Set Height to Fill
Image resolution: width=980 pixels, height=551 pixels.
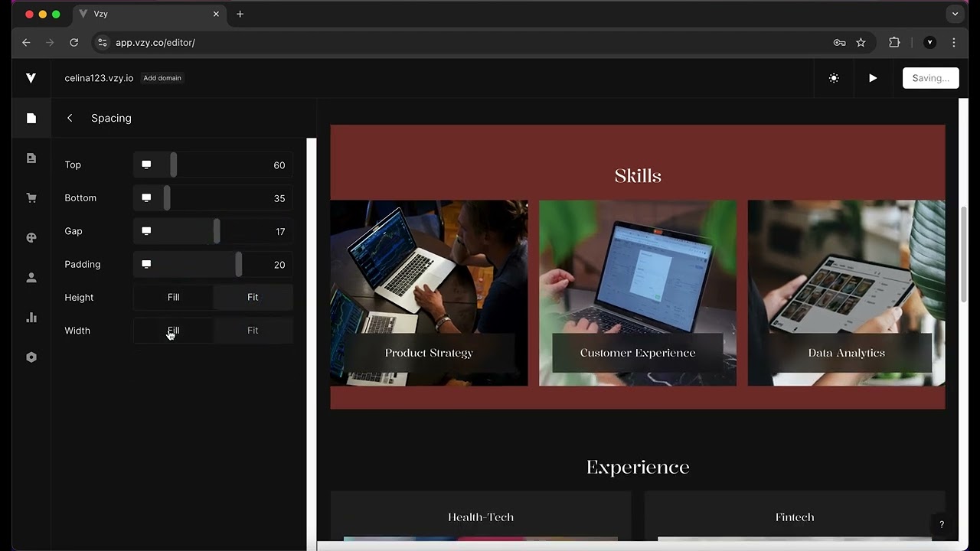click(174, 297)
